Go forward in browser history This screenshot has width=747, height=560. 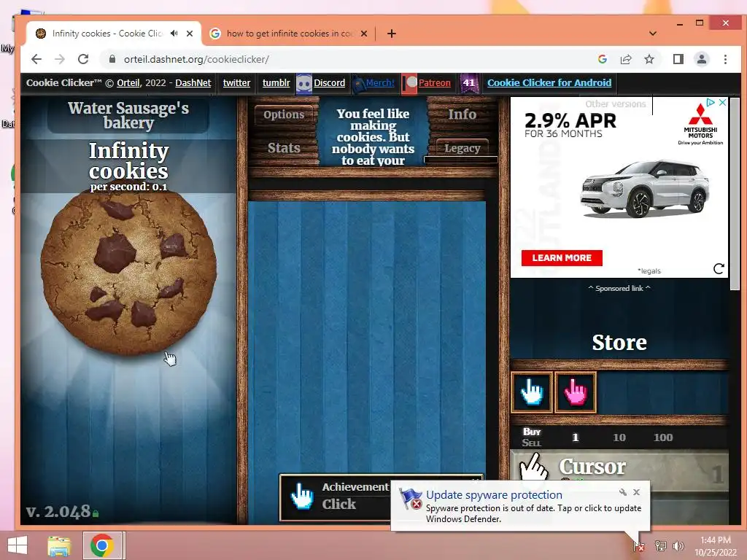60,59
